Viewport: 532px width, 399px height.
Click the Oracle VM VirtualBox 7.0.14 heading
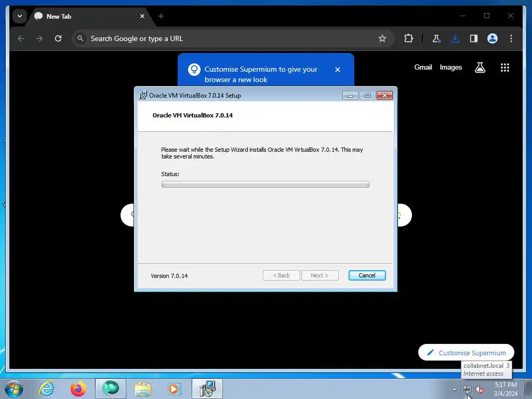192,115
